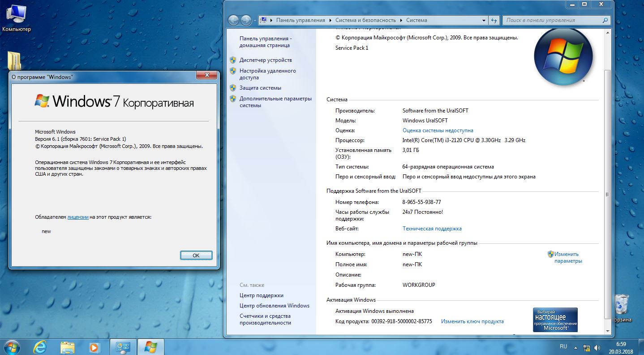Select the Recycle Bin desktop icon
The width and height of the screenshot is (644, 355).
[x=622, y=308]
